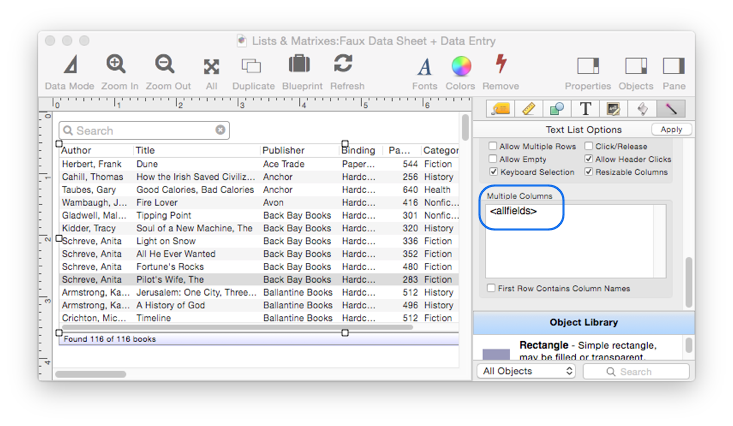
Task: Click the Remove lightning icon
Action: pyautogui.click(x=501, y=72)
